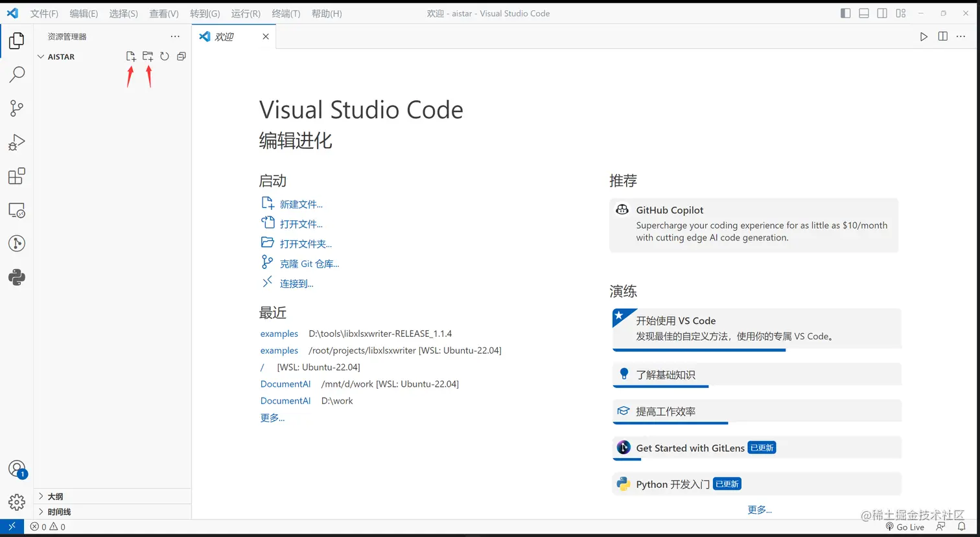Open the Python view in activity bar
Viewport: 980px width, 537px height.
tap(17, 277)
